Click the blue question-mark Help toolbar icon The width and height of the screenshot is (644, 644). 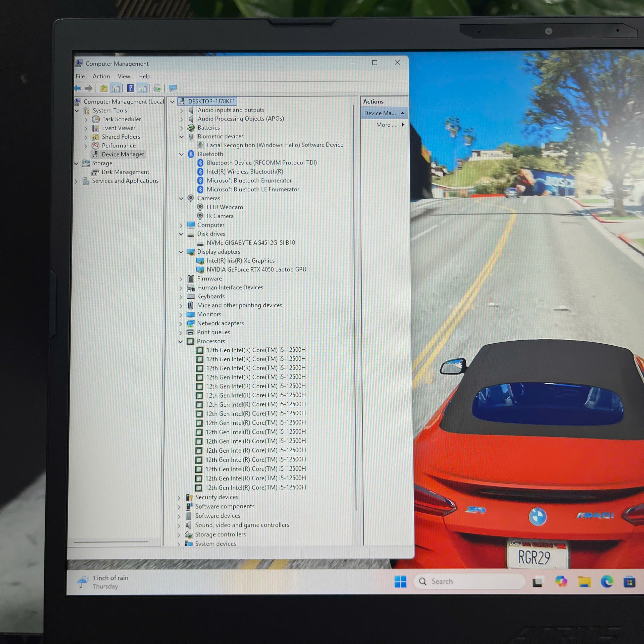coord(130,88)
